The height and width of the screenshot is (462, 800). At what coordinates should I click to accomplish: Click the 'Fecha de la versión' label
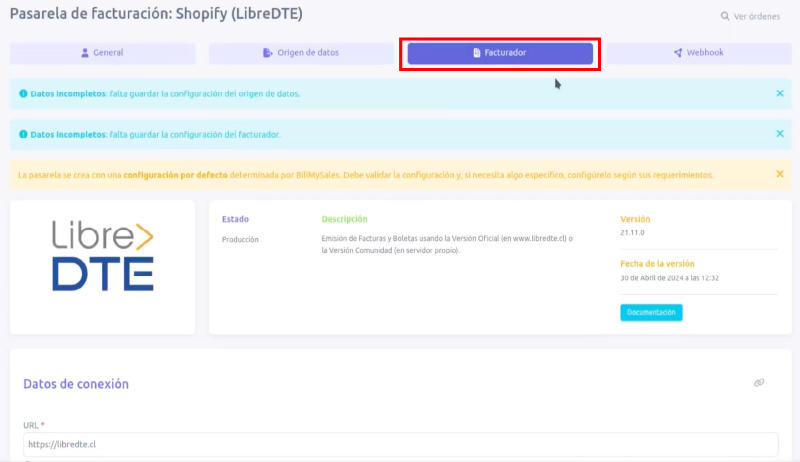point(657,264)
